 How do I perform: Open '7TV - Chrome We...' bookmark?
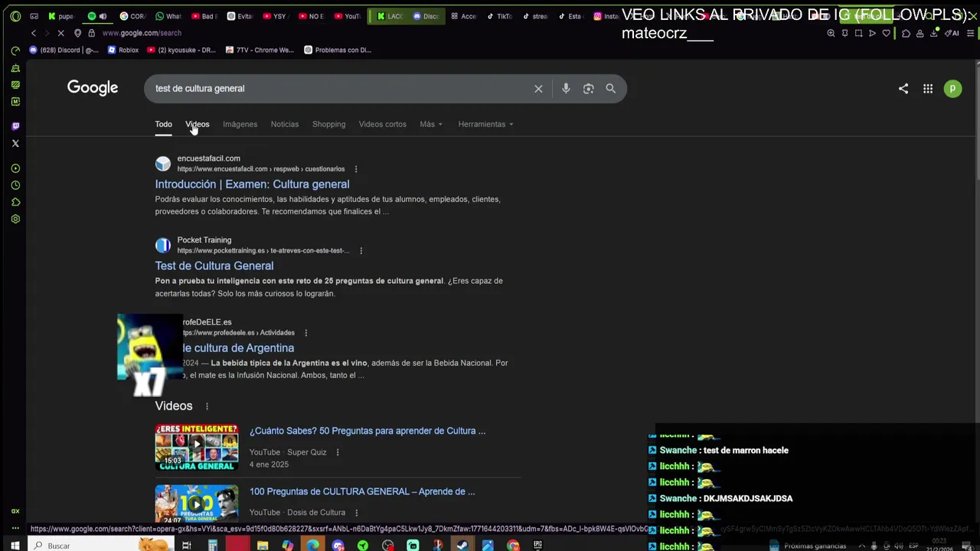coord(260,50)
